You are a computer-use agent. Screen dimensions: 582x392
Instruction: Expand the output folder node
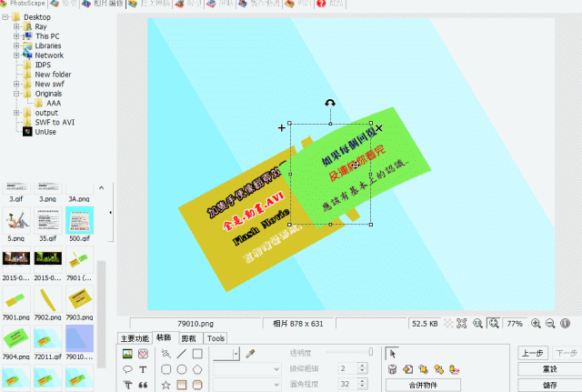pyautogui.click(x=16, y=113)
